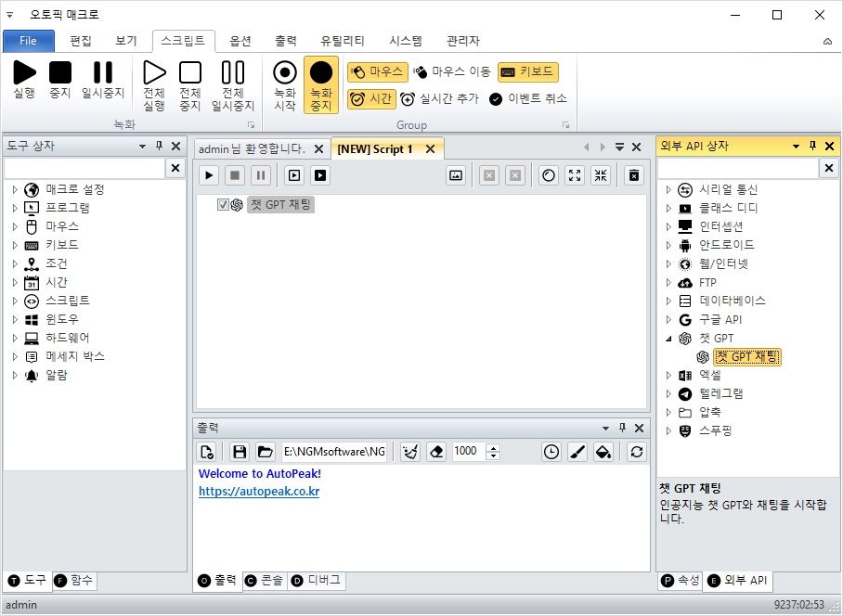Click the 전체 일시중지 (pause all) button
Viewport: 843px width, 616px height.
click(x=233, y=86)
